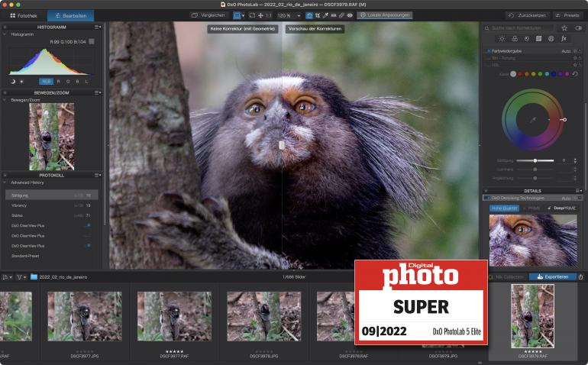
Task: Select the green HSL channel swatch
Action: coord(540,74)
